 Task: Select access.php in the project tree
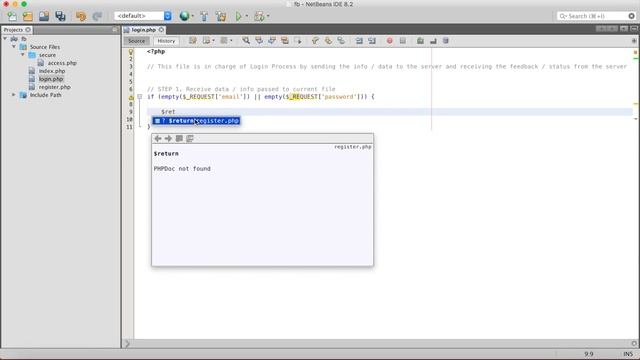tap(62, 63)
